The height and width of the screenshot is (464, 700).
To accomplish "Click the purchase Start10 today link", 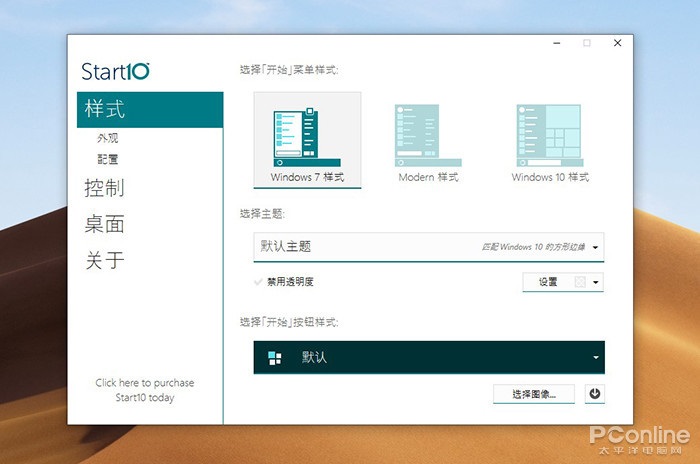I will click(145, 390).
